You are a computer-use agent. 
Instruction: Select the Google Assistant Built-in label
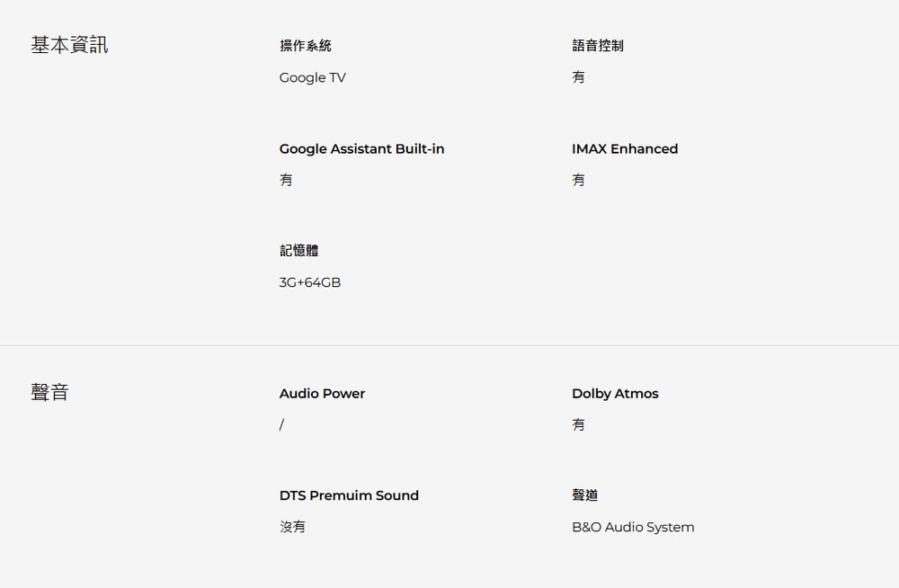click(x=361, y=149)
